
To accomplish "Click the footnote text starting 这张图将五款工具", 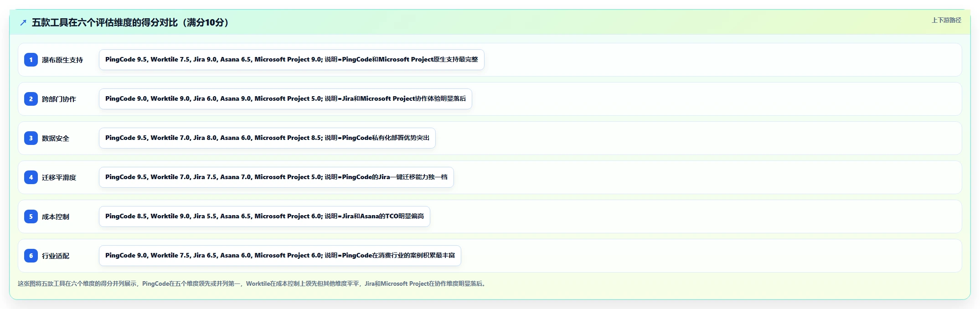I will 253,283.
